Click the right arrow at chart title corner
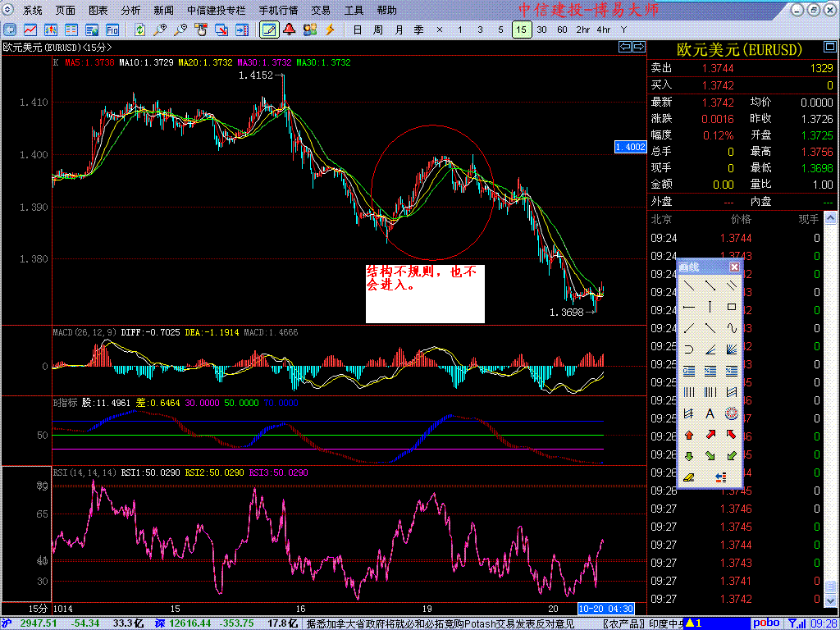The image size is (840, 630). [x=638, y=47]
